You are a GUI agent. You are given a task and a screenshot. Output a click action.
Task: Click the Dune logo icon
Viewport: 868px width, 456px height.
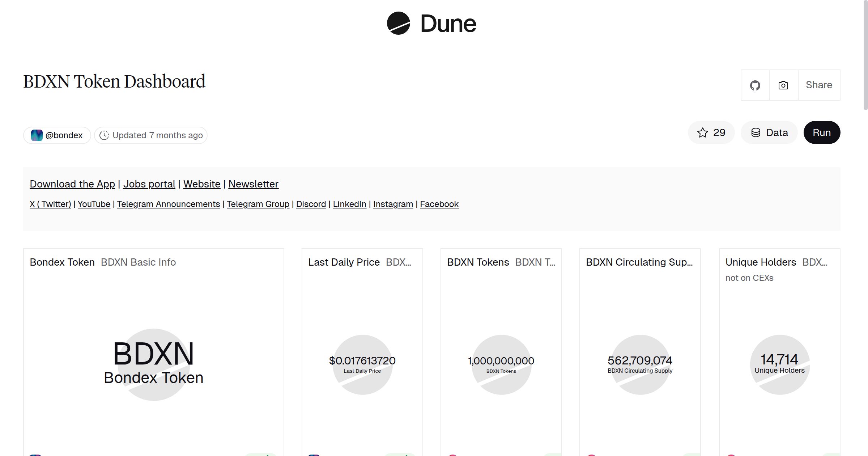[398, 24]
